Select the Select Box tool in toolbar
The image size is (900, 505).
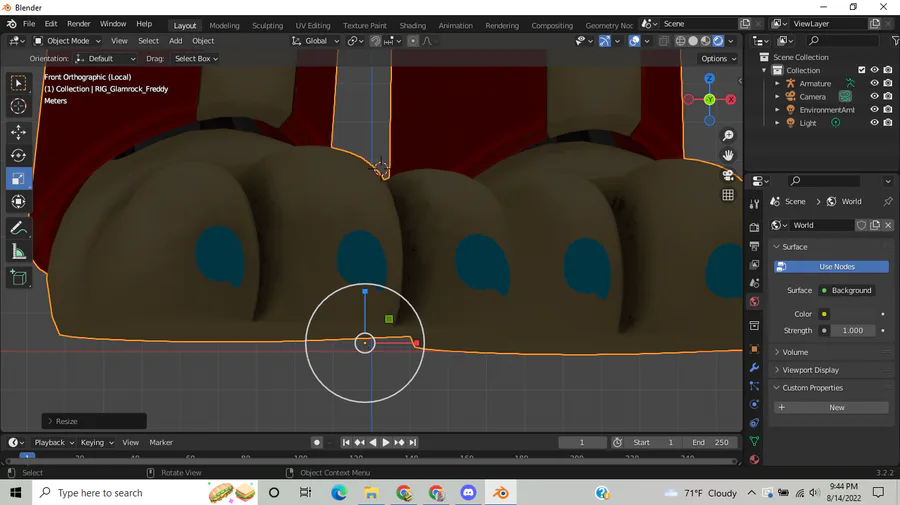click(x=18, y=83)
